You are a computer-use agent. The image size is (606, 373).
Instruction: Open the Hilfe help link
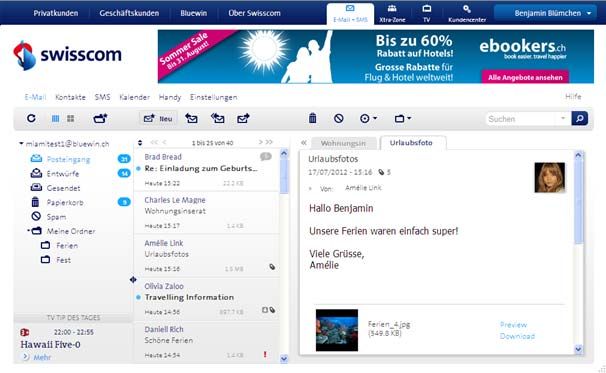point(573,96)
